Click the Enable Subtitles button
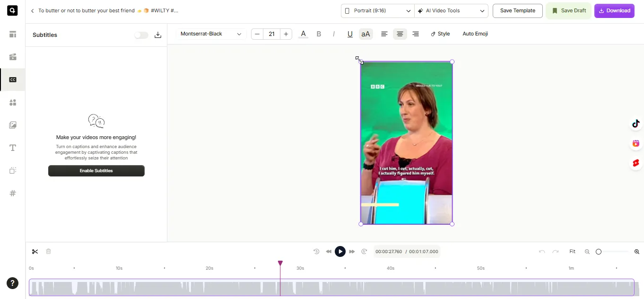Screen dimensions: 644x299 (x=96, y=171)
